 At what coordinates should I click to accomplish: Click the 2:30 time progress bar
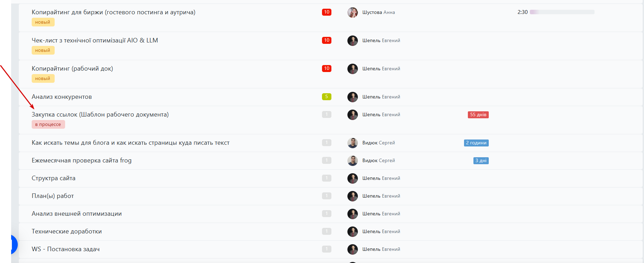562,12
